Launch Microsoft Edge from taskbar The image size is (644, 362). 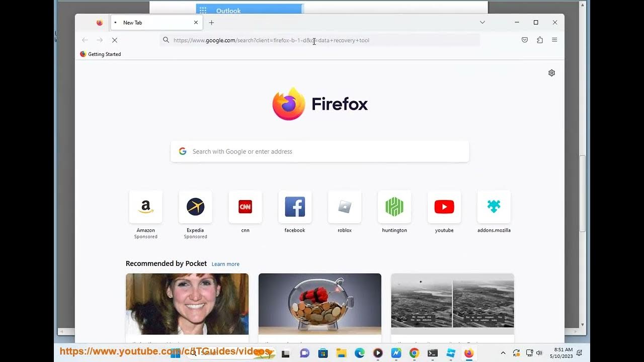click(359, 353)
